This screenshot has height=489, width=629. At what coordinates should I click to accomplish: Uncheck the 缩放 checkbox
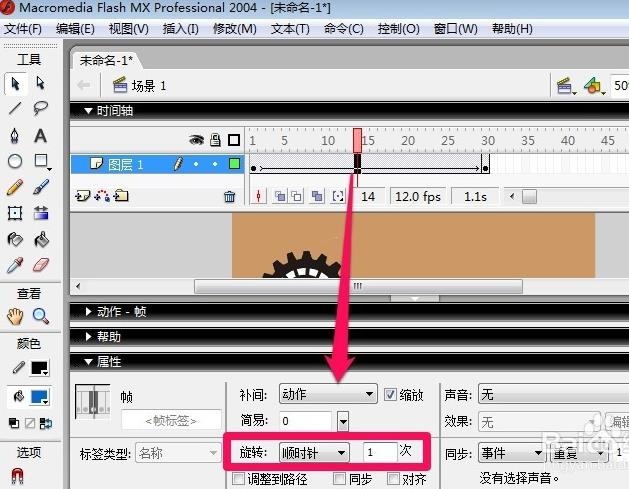(390, 395)
